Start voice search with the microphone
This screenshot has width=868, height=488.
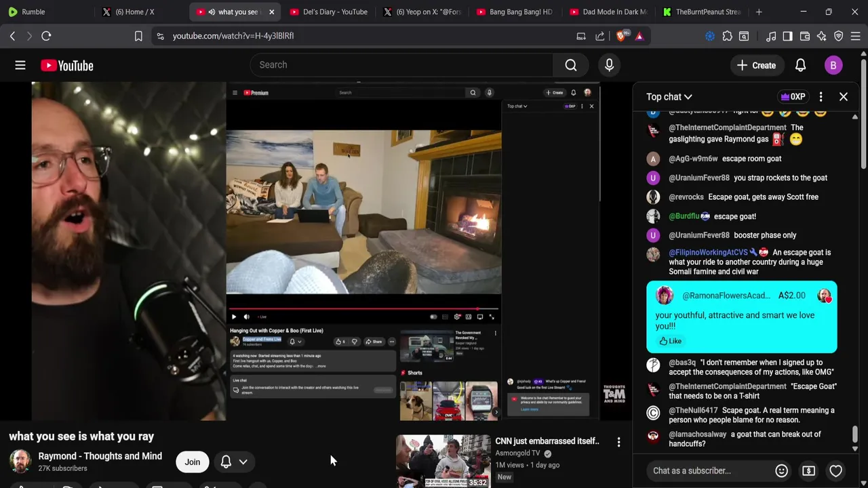tap(609, 65)
